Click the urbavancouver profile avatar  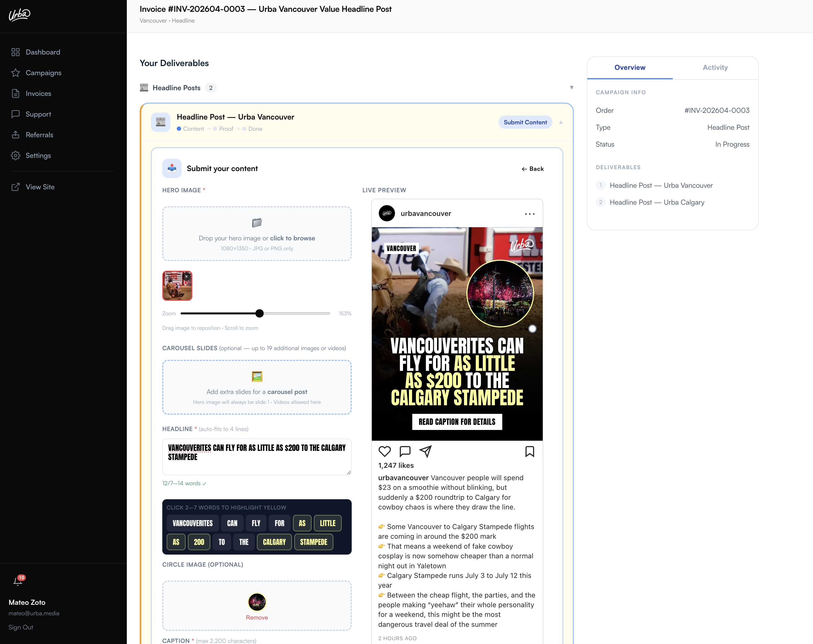(387, 213)
